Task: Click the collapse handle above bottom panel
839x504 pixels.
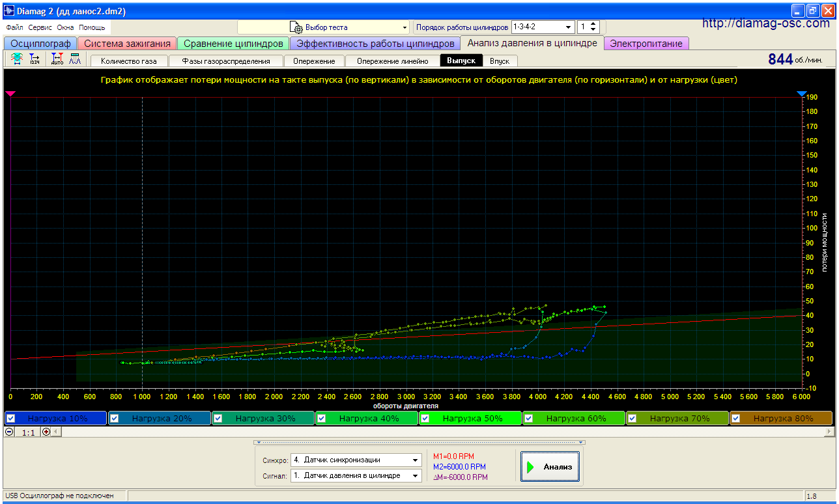Action: point(419,442)
